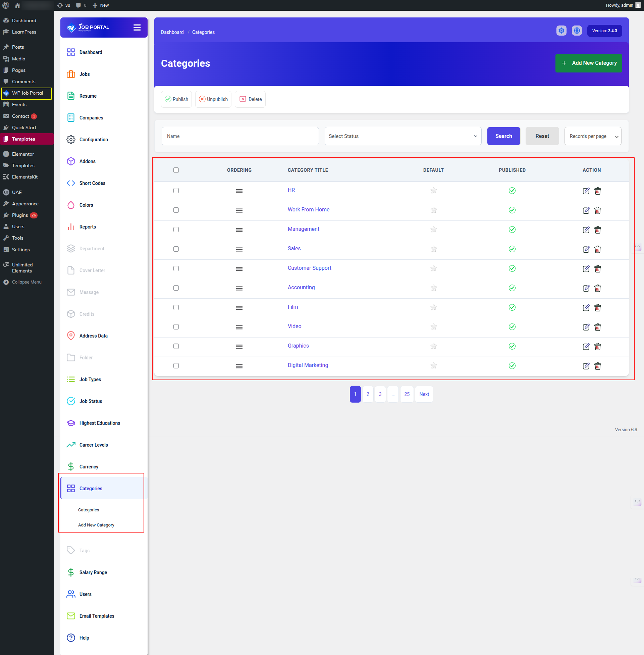Click the help lifebuoy icon in header
644x655 pixels.
(x=576, y=31)
